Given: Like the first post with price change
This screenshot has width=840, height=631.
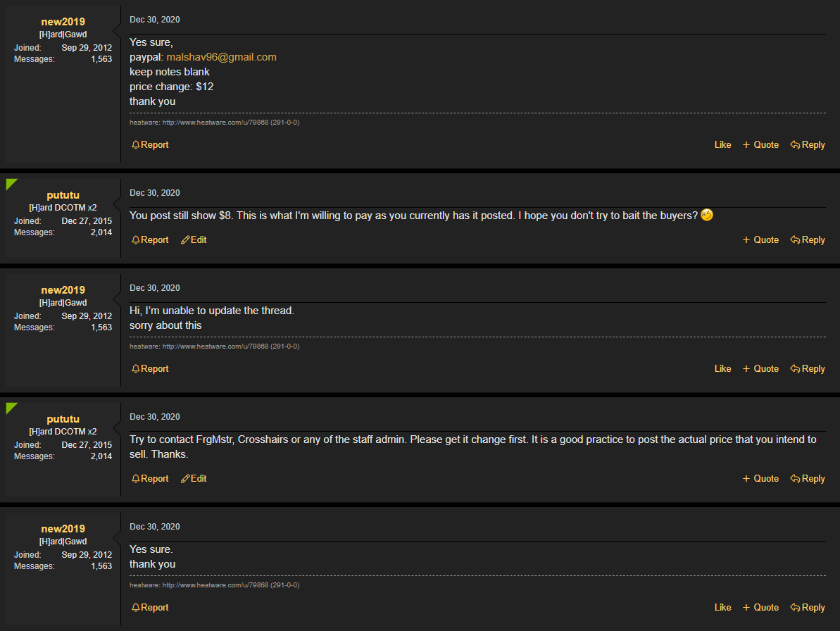Looking at the screenshot, I should 722,145.
